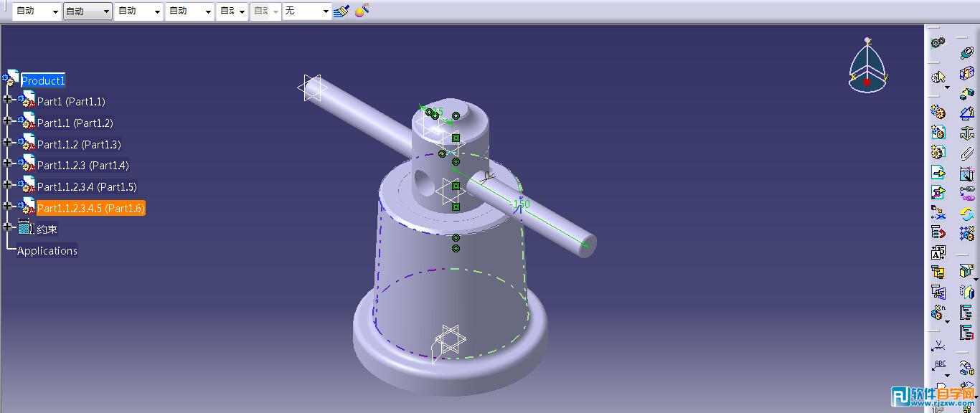Expand the Part1.1.2.3.4 (Part1.5) node
The width and height of the screenshot is (980, 413).
(x=8, y=184)
